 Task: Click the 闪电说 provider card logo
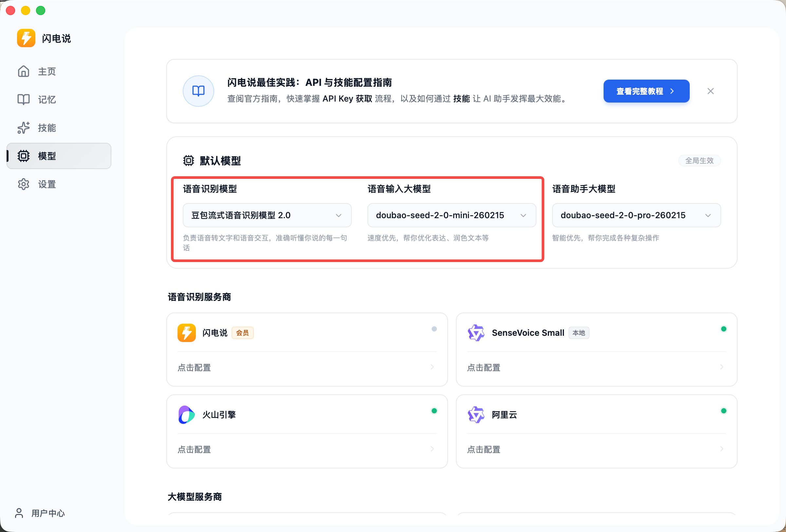187,333
